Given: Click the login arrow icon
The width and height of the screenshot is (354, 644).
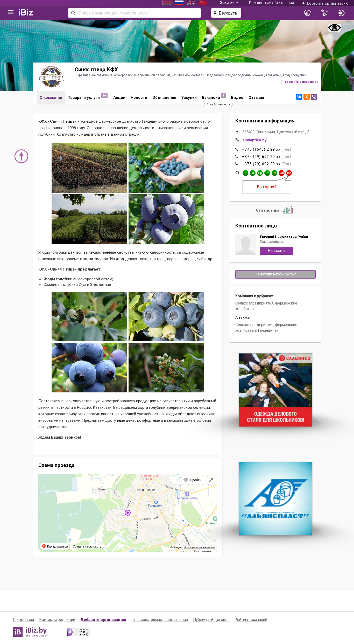Looking at the screenshot, I should [x=341, y=13].
